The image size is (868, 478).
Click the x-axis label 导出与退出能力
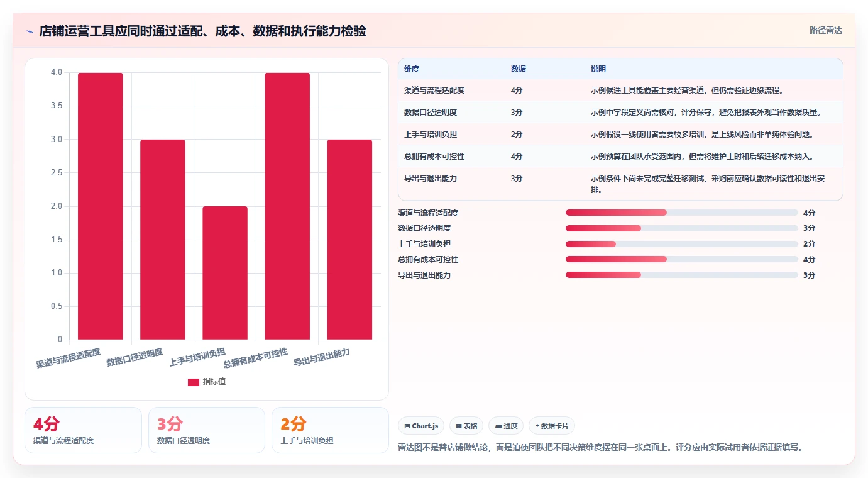pyautogui.click(x=322, y=357)
